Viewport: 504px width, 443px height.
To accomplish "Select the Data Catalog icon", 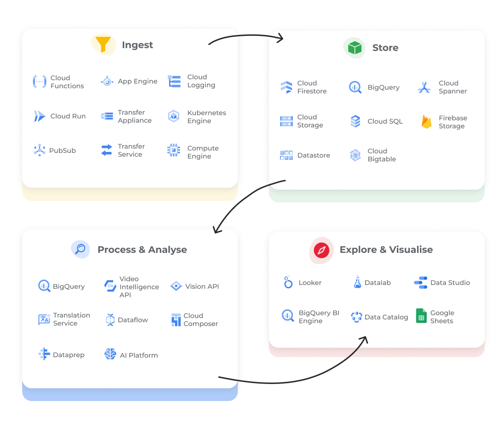I will (x=356, y=317).
